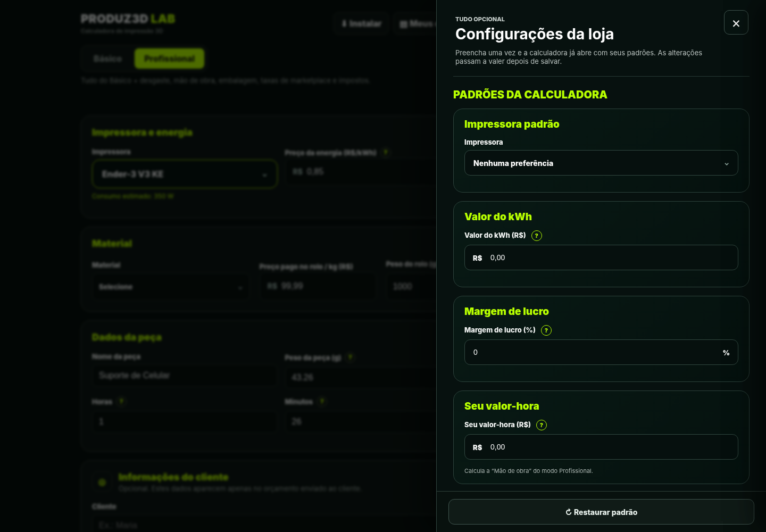Click the 'Calcula a Mão de obra' note

(x=528, y=471)
